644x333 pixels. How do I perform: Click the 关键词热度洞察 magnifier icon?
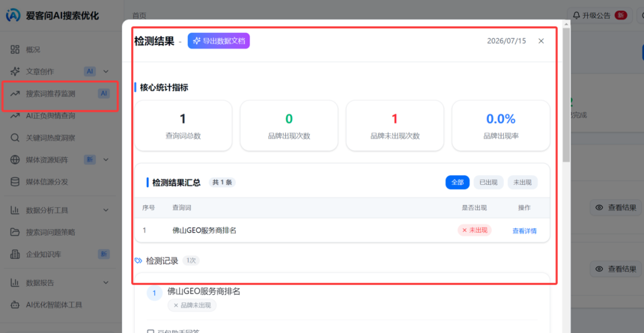[15, 138]
